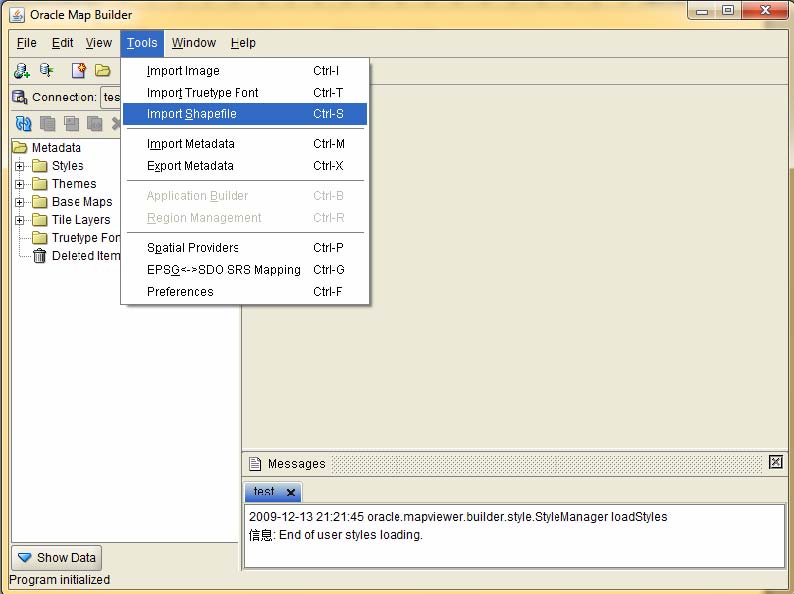Click the open folder toolbar icon
The width and height of the screenshot is (794, 594).
pyautogui.click(x=103, y=70)
